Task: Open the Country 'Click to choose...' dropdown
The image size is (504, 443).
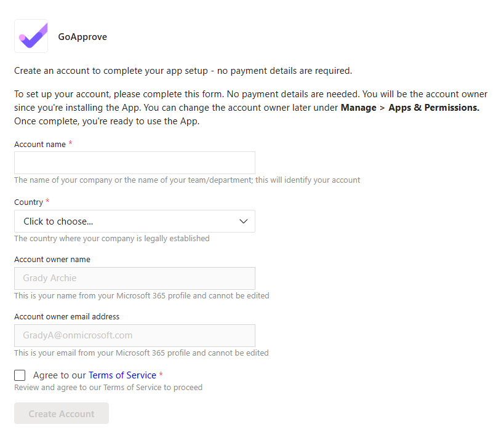Action: pyautogui.click(x=123, y=221)
